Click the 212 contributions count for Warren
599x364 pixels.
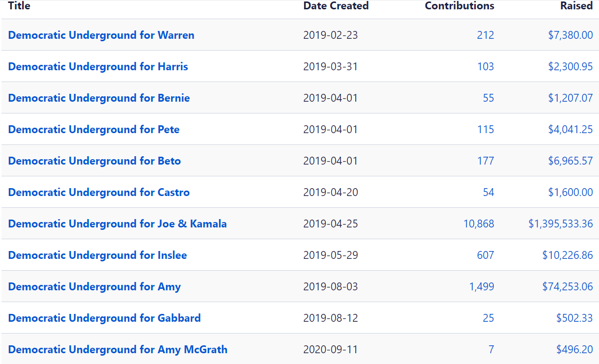click(x=485, y=35)
